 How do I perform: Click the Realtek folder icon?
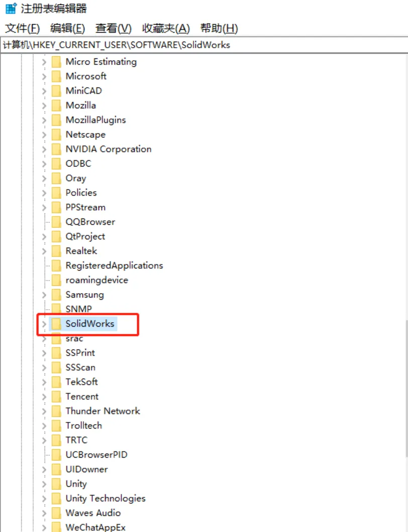tap(56, 251)
